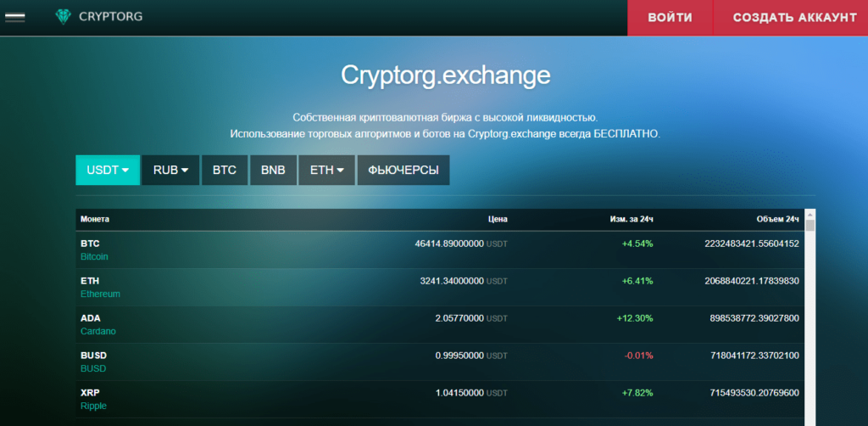Sort by the Объем 24ч header
868x426 pixels.
(x=778, y=220)
